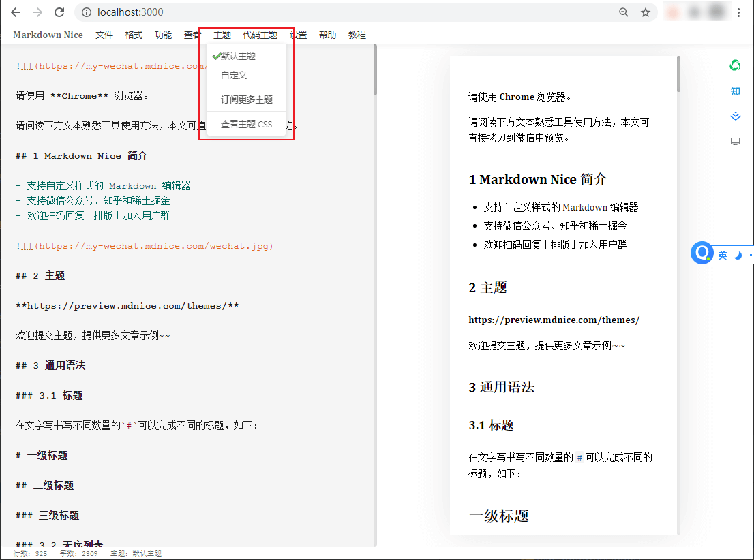Click the Markdown Nice logo title
The image size is (754, 560).
tap(48, 35)
